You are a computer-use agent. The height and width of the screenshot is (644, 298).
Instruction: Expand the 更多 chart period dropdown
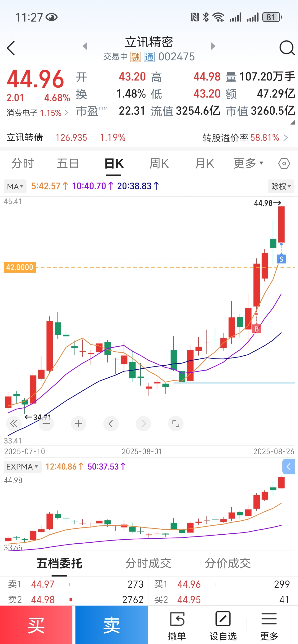(x=249, y=164)
